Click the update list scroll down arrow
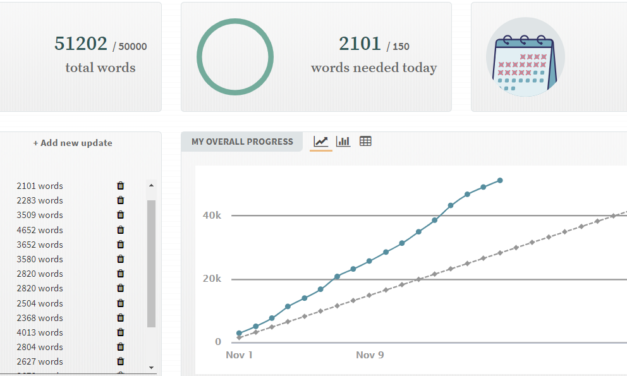The width and height of the screenshot is (627, 376). (x=151, y=367)
